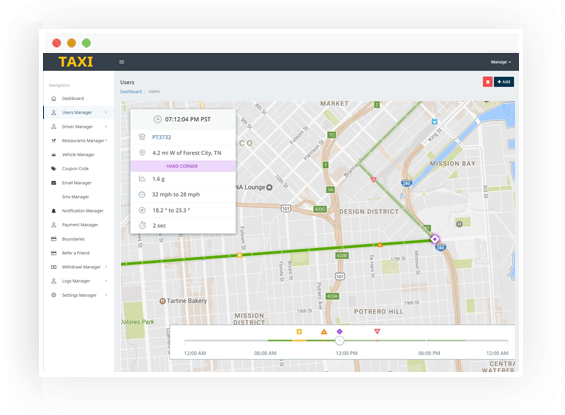The height and width of the screenshot is (415, 565).
Task: Click the Restaurants Manager utensils icon
Action: (54, 140)
